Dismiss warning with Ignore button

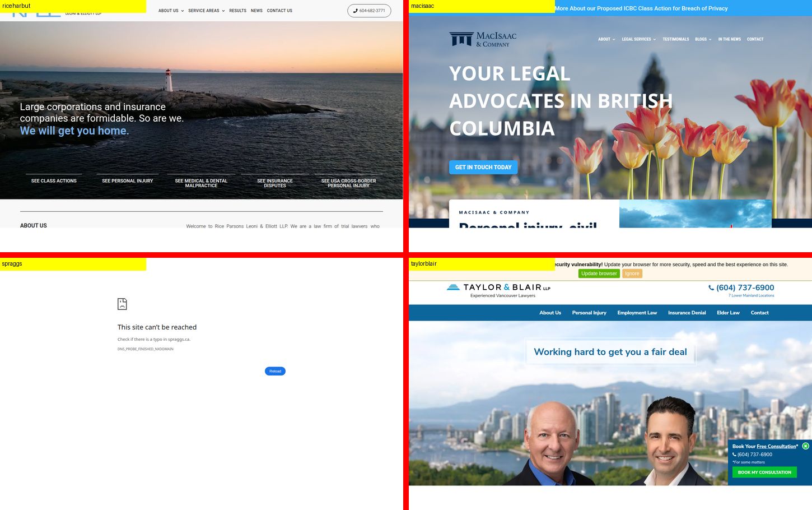[x=632, y=273]
